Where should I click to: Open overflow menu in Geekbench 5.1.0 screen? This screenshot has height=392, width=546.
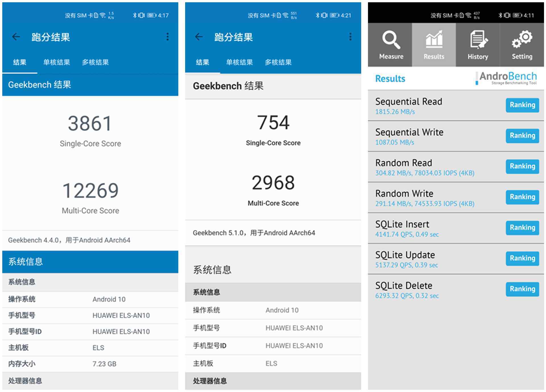(x=350, y=37)
